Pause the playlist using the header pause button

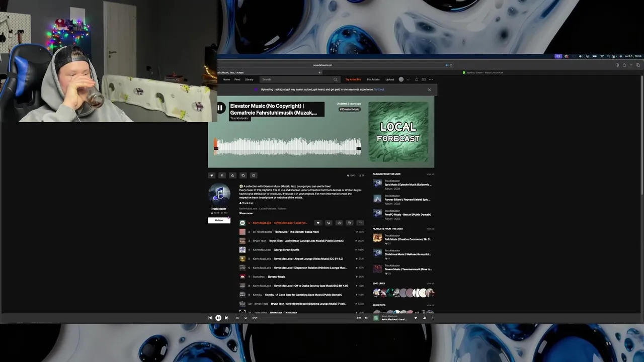pos(220,108)
